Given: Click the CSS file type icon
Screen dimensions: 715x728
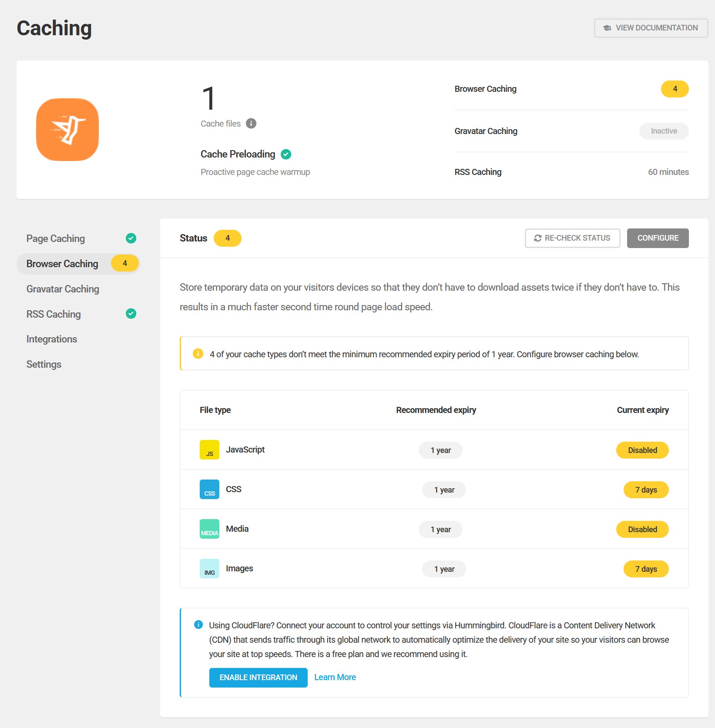Looking at the screenshot, I should click(209, 490).
